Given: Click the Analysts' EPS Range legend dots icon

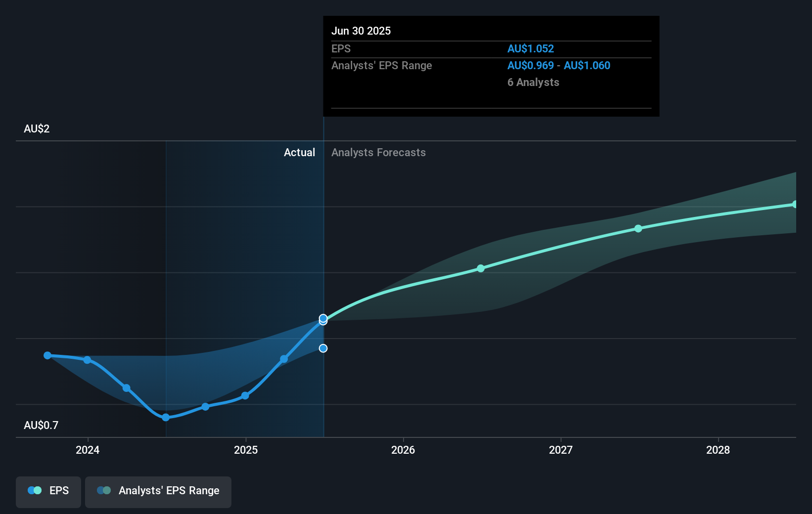Looking at the screenshot, I should coord(104,491).
